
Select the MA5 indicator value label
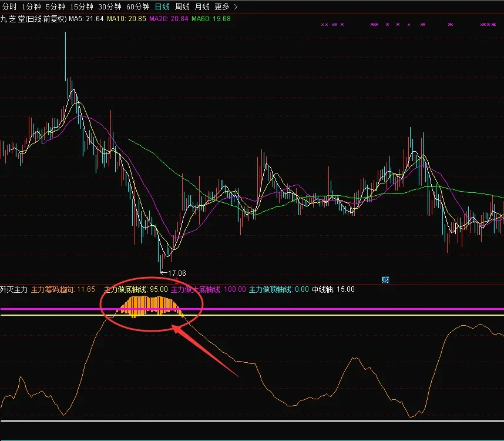pos(86,19)
